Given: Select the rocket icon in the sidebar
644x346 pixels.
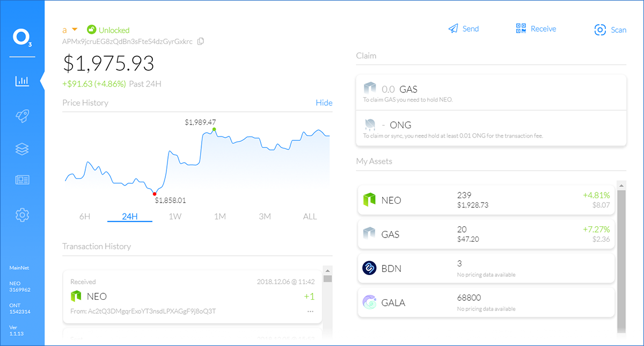Looking at the screenshot, I should click(x=22, y=116).
